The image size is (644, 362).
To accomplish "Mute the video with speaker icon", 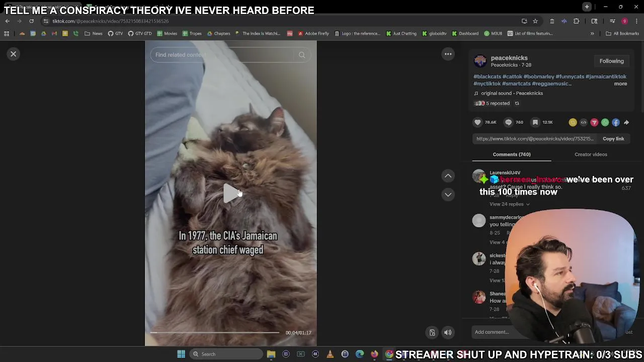I will pyautogui.click(x=448, y=332).
